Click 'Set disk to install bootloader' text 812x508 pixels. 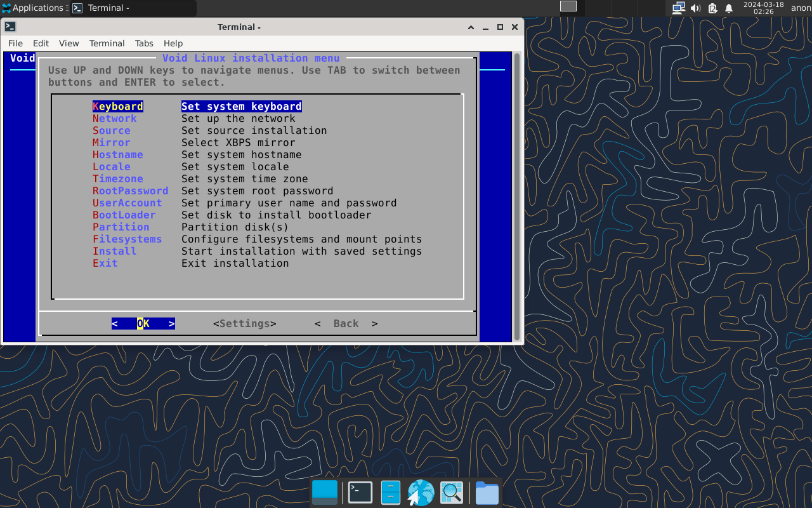click(x=277, y=215)
